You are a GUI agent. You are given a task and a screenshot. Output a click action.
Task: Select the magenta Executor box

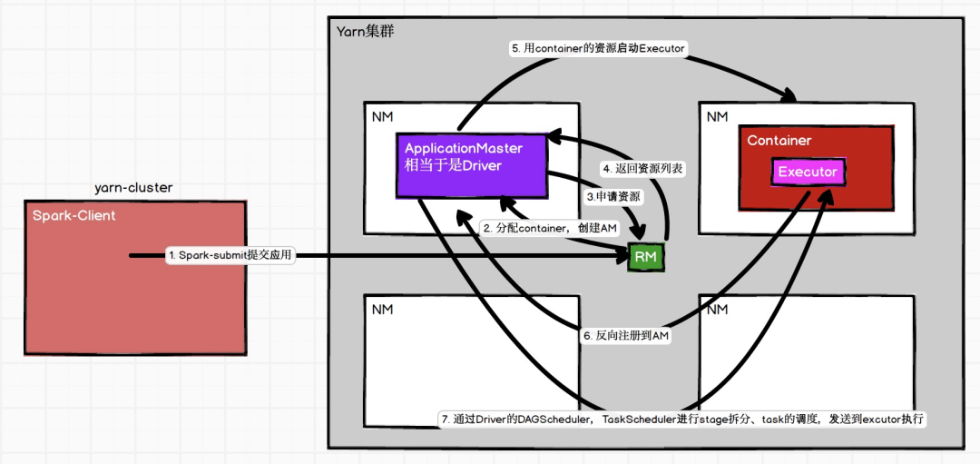point(808,172)
